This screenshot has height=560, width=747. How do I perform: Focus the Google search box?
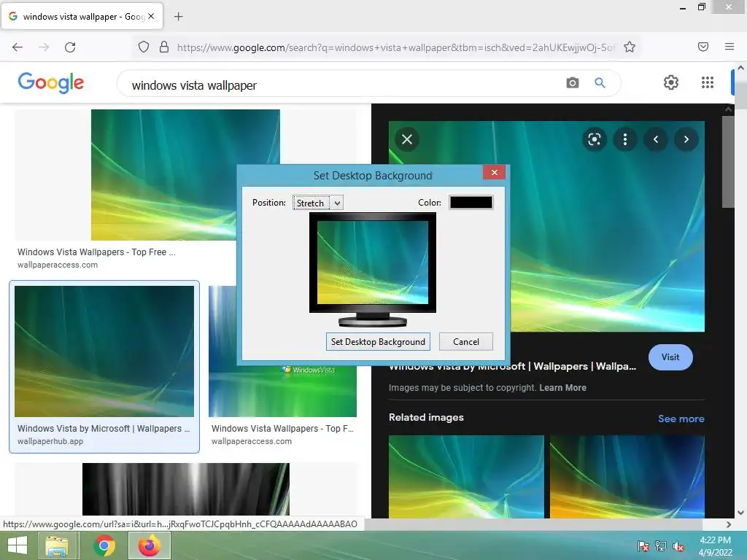tap(343, 85)
